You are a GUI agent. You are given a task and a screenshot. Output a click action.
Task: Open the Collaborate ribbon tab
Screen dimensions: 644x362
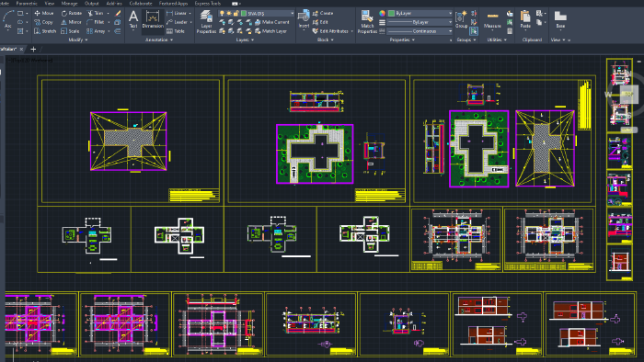click(141, 4)
